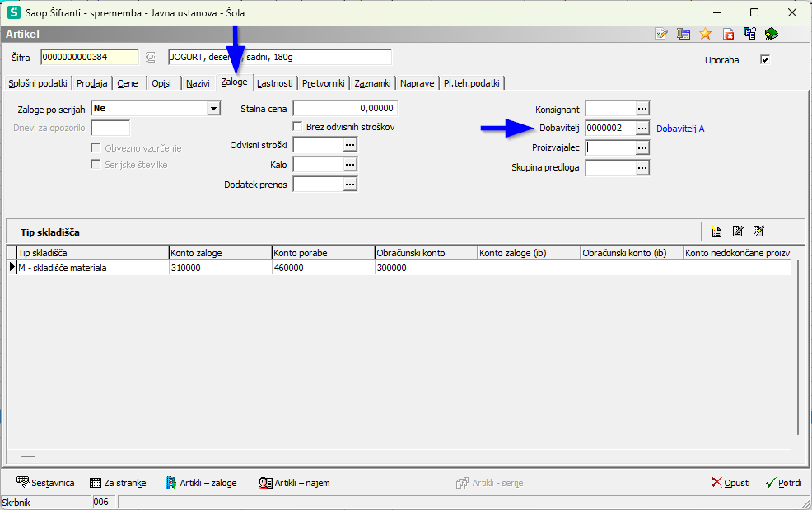Open the Odvisni stroški lookup ellipsis button
Image resolution: width=812 pixels, height=510 pixels.
350,145
